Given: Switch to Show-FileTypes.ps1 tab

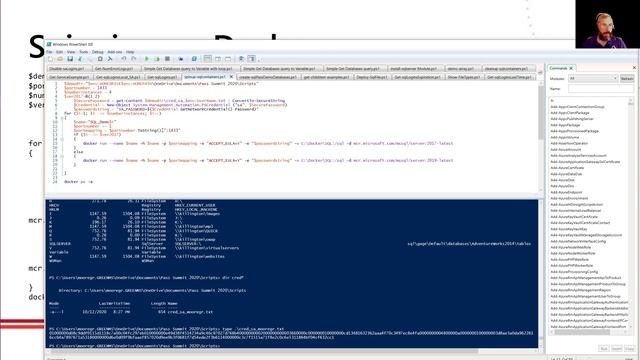Looking at the screenshot, I should click(x=463, y=77).
